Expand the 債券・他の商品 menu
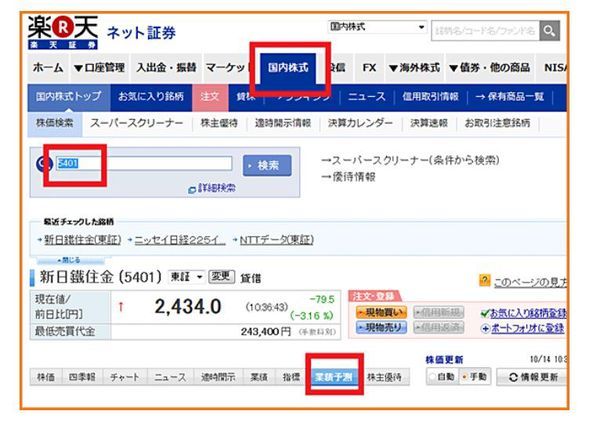The height and width of the screenshot is (422, 600). point(489,68)
